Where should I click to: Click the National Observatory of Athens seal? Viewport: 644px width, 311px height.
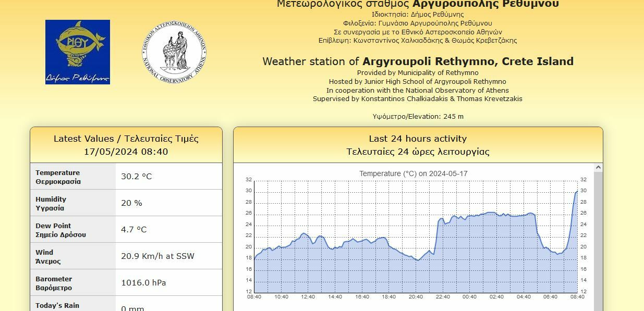point(174,52)
